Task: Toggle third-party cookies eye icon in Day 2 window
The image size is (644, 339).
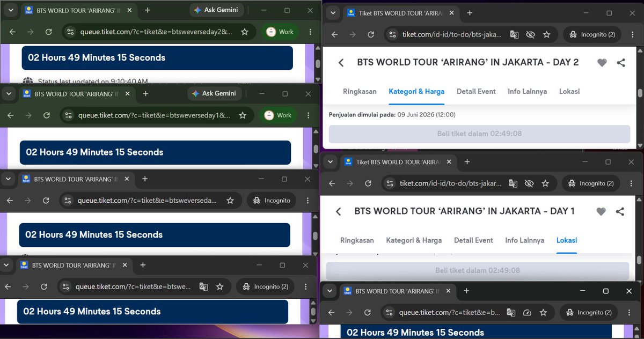Action: click(530, 35)
